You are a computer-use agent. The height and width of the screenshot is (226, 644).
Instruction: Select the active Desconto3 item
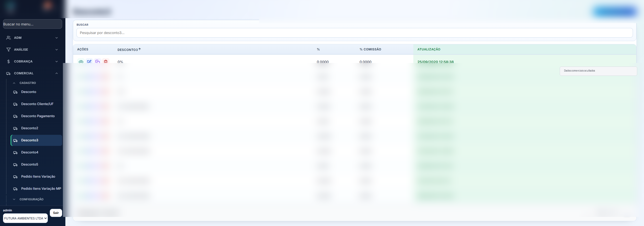tap(36, 140)
